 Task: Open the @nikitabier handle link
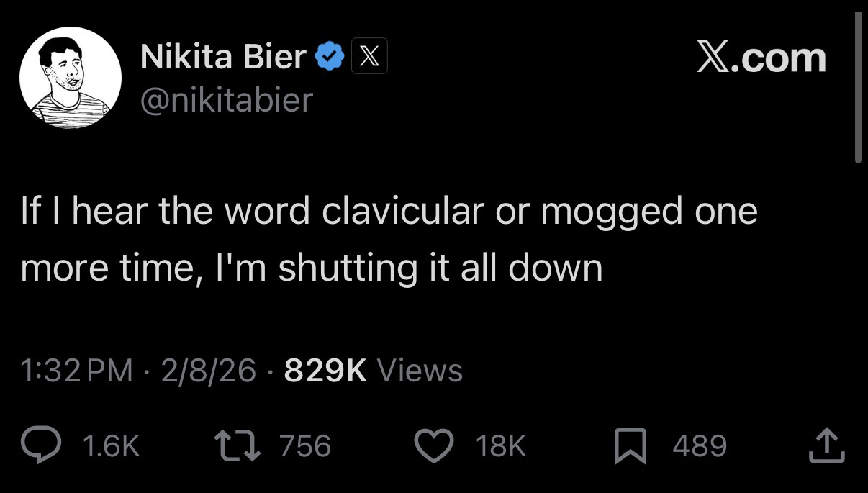tap(227, 99)
